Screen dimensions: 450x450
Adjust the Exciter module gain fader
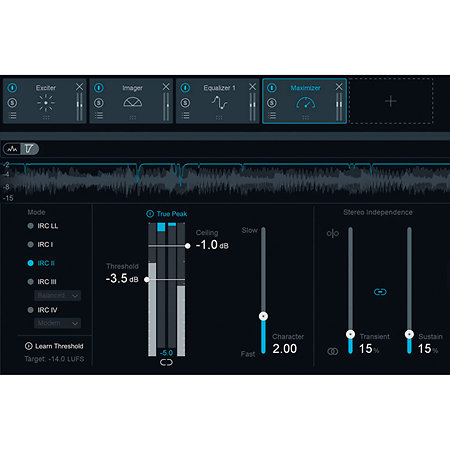coord(79,107)
